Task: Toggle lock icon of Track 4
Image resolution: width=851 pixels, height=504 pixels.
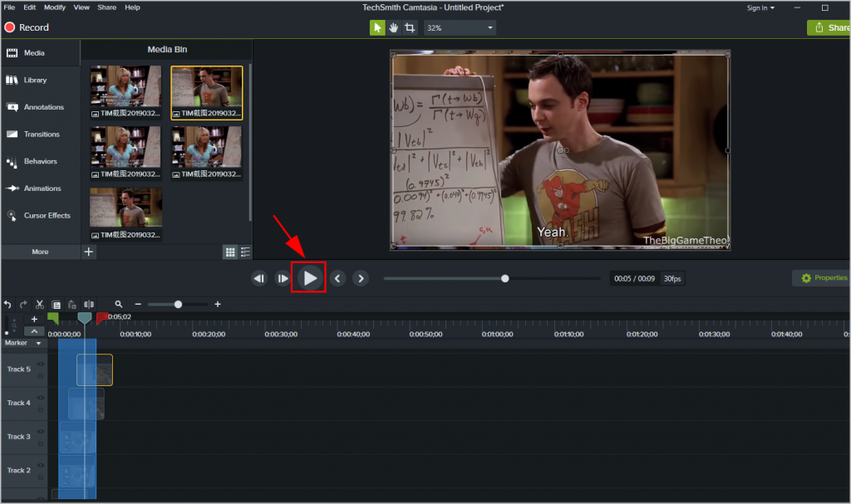Action: (x=41, y=409)
